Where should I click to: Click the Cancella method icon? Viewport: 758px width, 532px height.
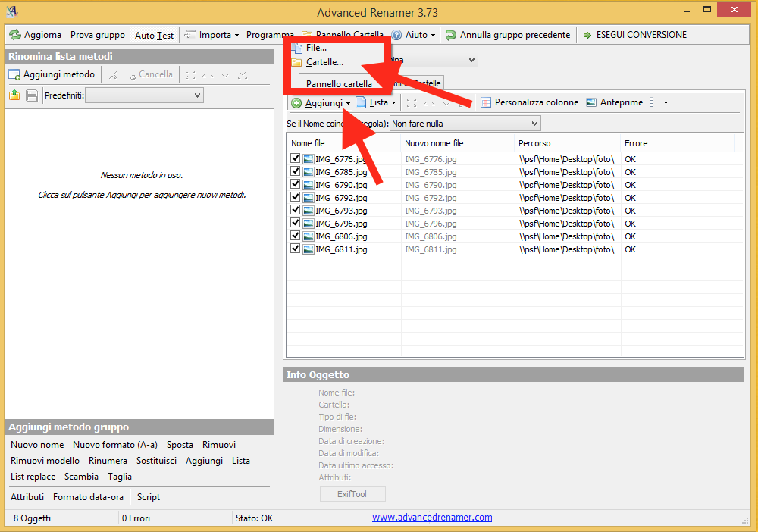pyautogui.click(x=133, y=76)
